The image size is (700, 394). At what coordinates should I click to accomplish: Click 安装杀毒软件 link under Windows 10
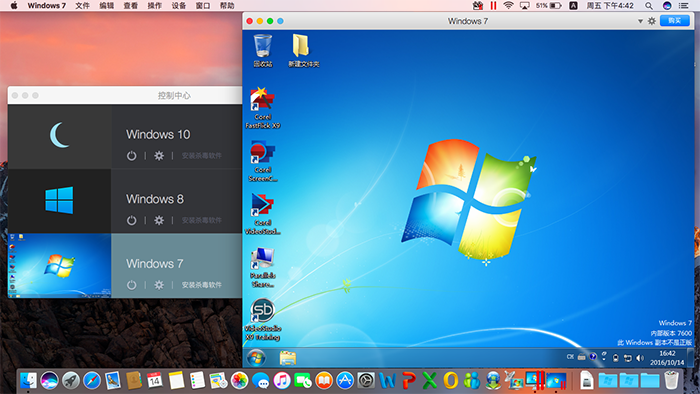201,156
